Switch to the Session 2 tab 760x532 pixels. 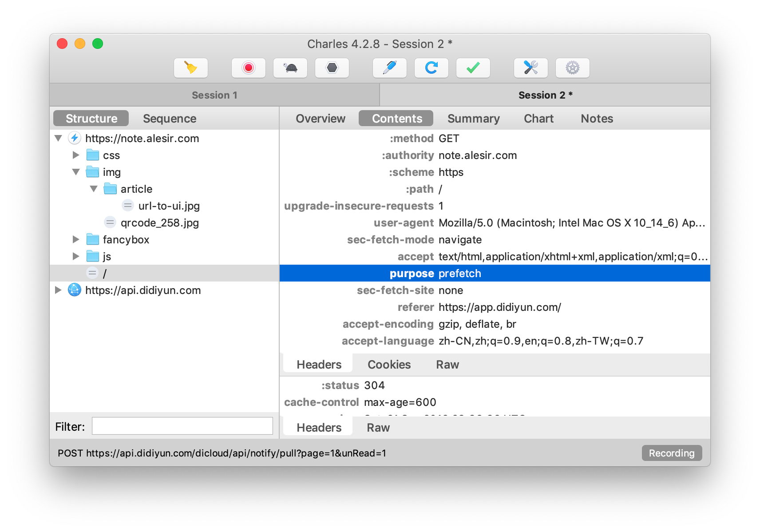[x=545, y=95]
